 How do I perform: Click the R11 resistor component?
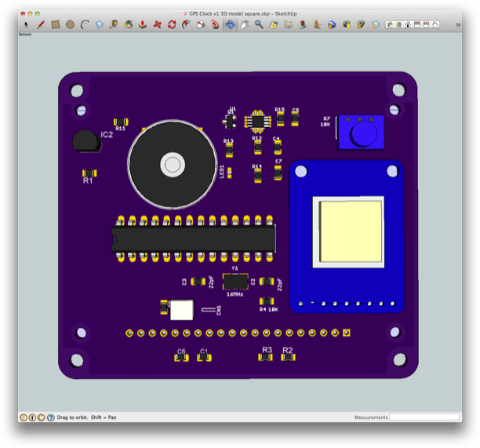121,122
